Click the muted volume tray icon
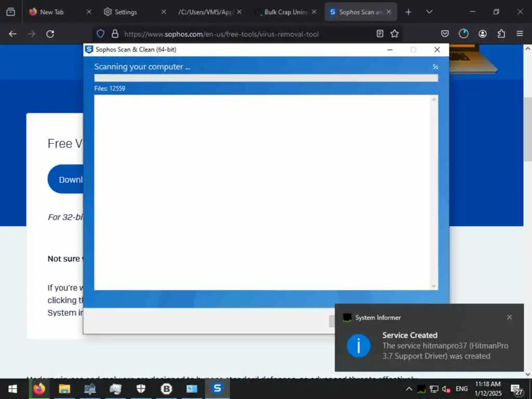The image size is (532, 399). (x=446, y=389)
